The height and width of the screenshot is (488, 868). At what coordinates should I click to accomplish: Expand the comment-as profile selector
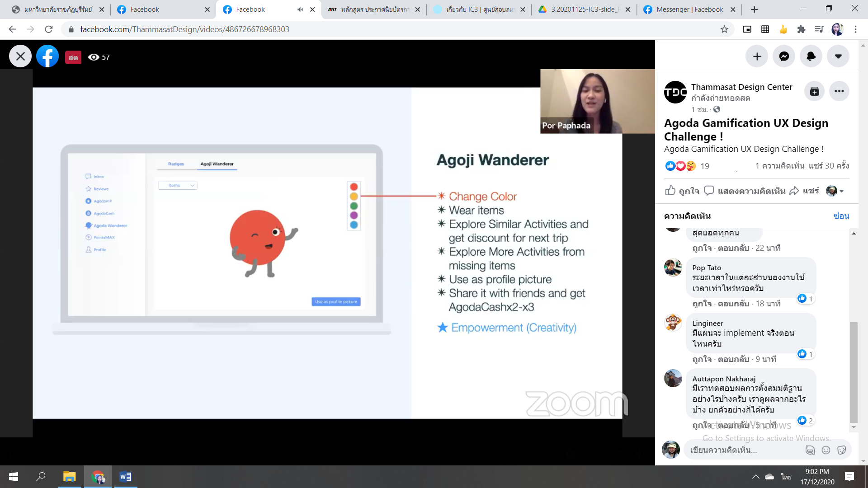(x=835, y=191)
